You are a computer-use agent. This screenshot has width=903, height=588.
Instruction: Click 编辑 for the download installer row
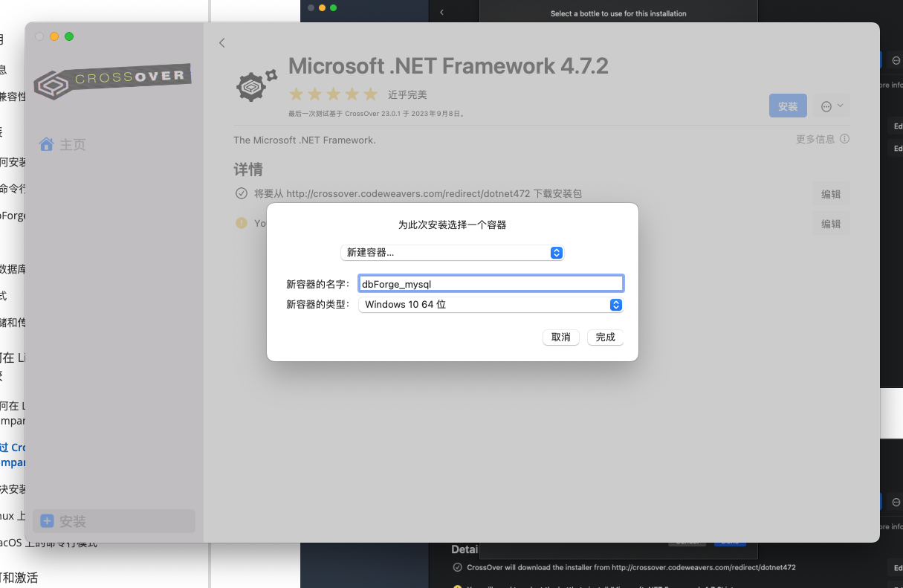tap(831, 194)
